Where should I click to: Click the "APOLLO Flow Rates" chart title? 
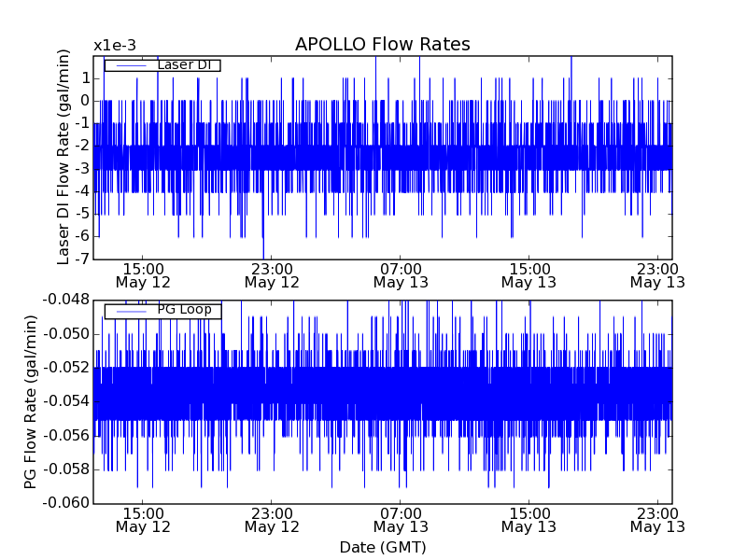[382, 45]
